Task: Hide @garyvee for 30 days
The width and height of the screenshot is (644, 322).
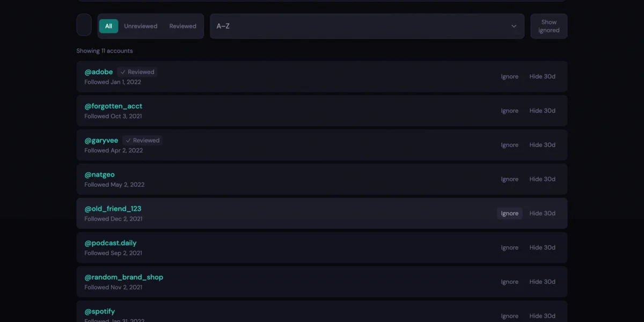Action: pyautogui.click(x=542, y=145)
